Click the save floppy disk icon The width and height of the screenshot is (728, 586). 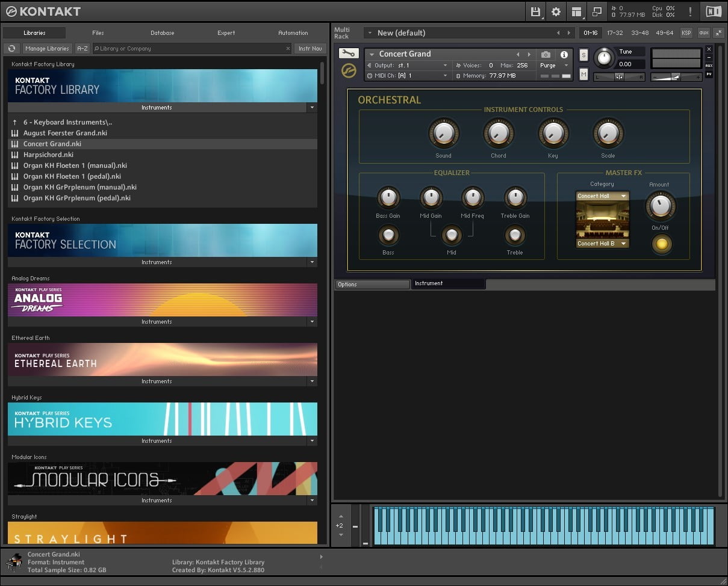[535, 11]
